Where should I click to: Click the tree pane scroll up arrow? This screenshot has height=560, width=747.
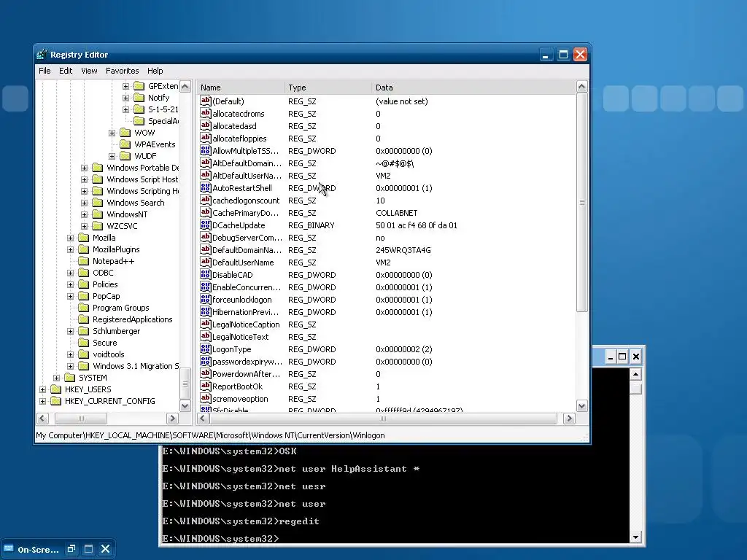[185, 86]
